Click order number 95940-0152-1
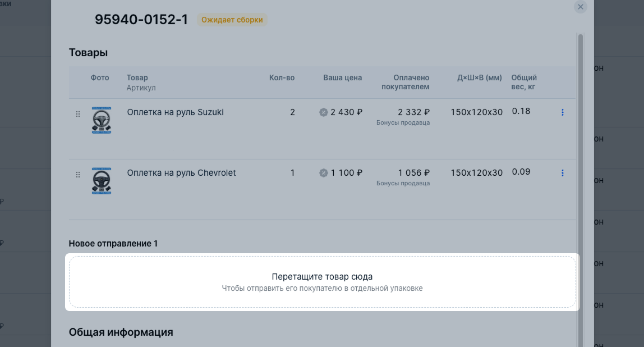This screenshot has width=644, height=347. coord(141,20)
